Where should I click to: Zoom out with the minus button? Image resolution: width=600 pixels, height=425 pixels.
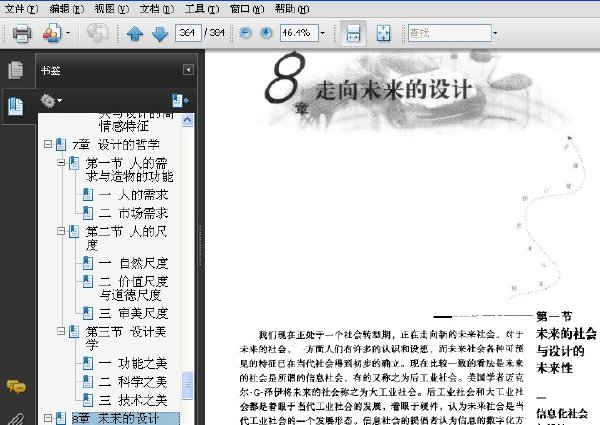point(245,33)
